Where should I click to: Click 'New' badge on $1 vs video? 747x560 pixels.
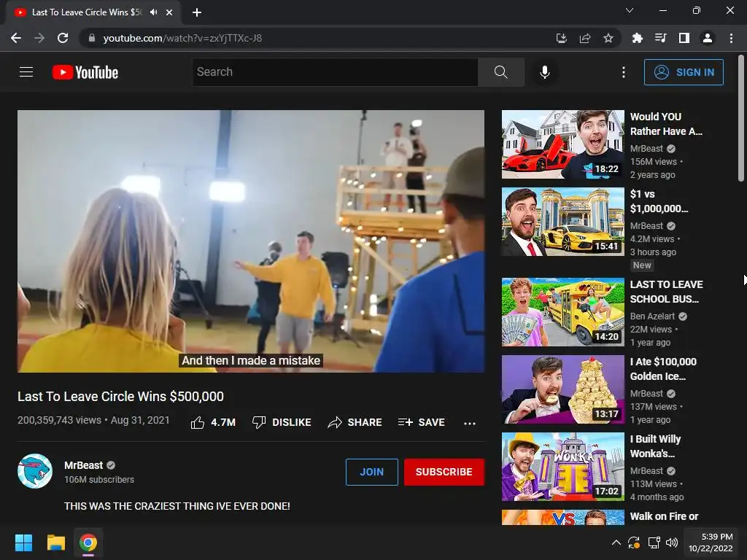point(642,265)
